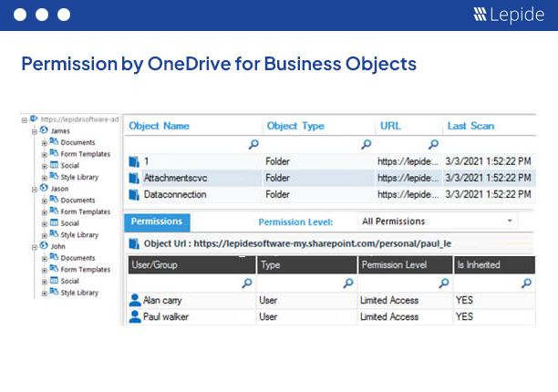
Task: Click search icon in Object Name filter
Action: click(x=253, y=144)
